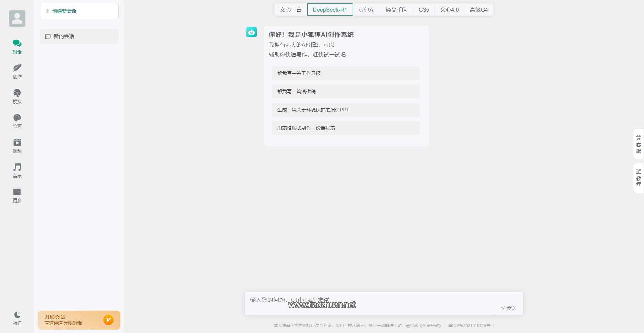Choose prompt 帮我写一篇演讲稿
Screen dimensions: 644x333
[346, 92]
